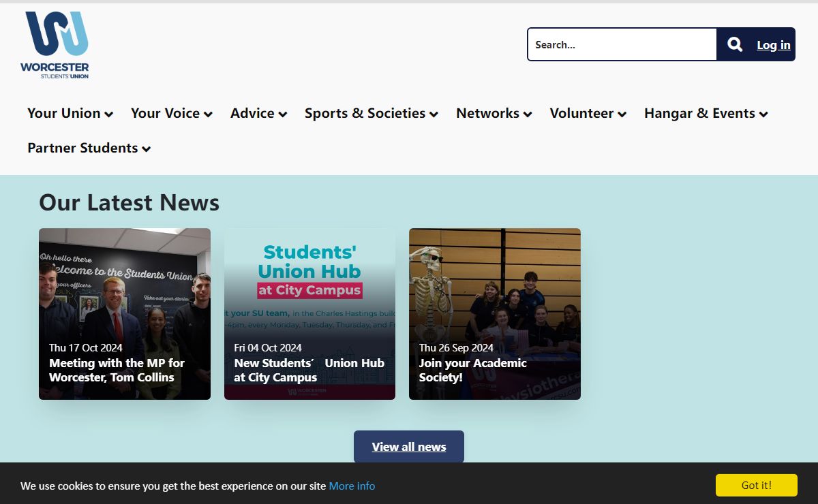The height and width of the screenshot is (504, 818).
Task: Click into the Search text field
Action: tap(622, 44)
